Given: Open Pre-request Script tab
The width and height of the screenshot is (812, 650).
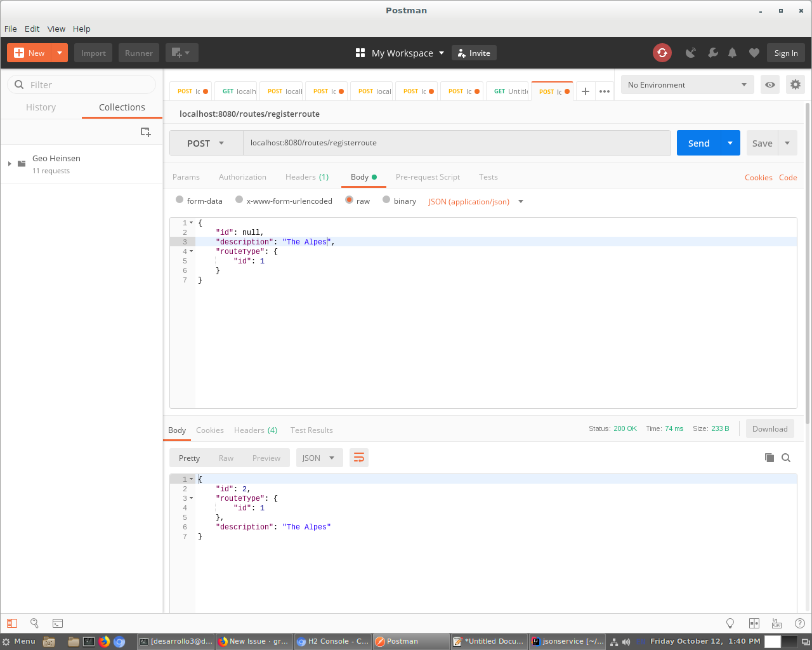Looking at the screenshot, I should coord(428,177).
